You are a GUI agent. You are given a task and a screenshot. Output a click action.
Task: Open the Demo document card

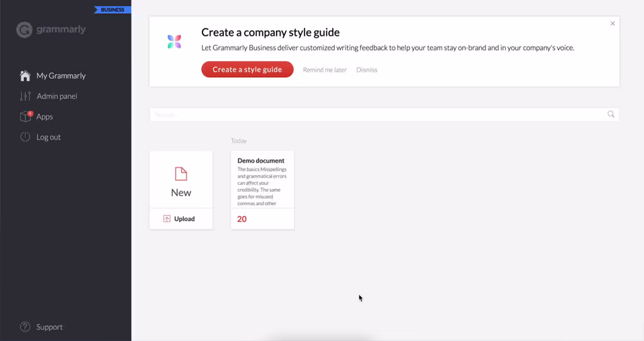click(262, 190)
